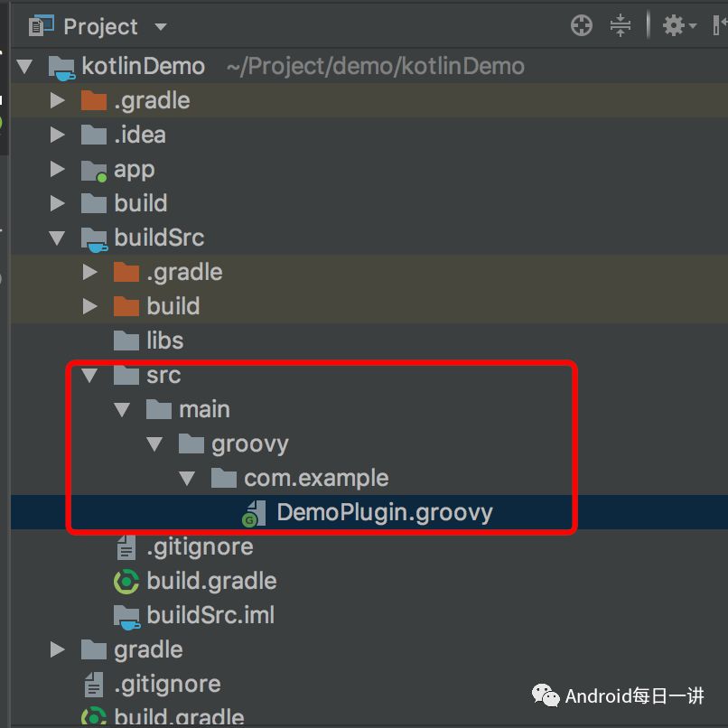Click the root .gitignore file icon

point(94,685)
